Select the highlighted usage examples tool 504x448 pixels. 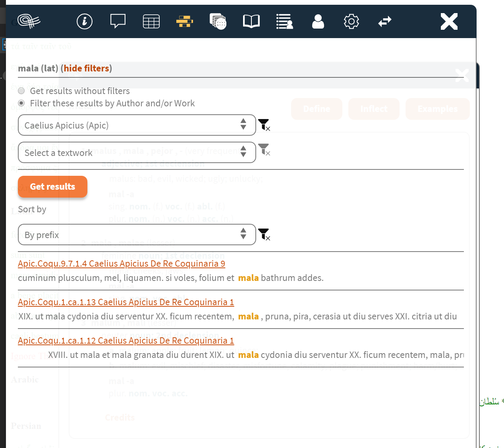click(184, 21)
